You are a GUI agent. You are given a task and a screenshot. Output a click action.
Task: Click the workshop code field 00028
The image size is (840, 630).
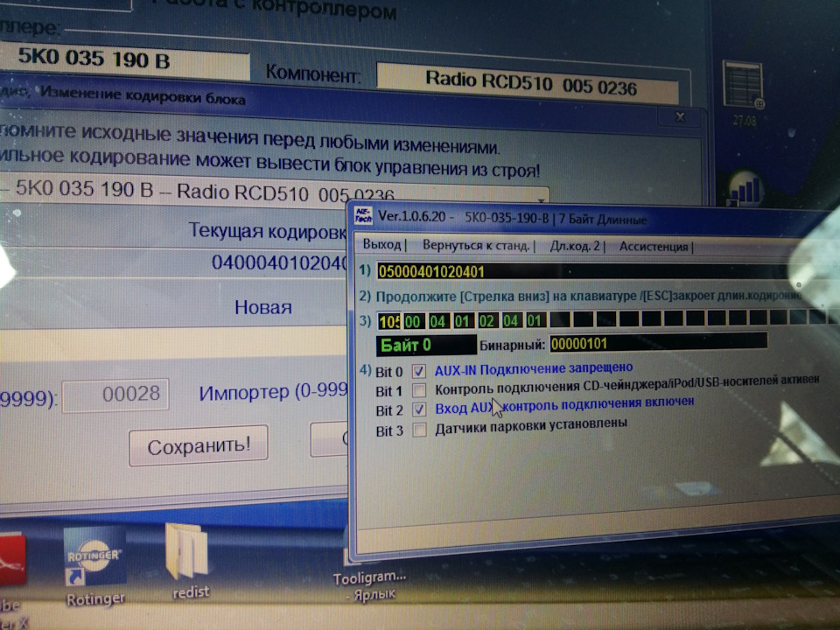(115, 395)
